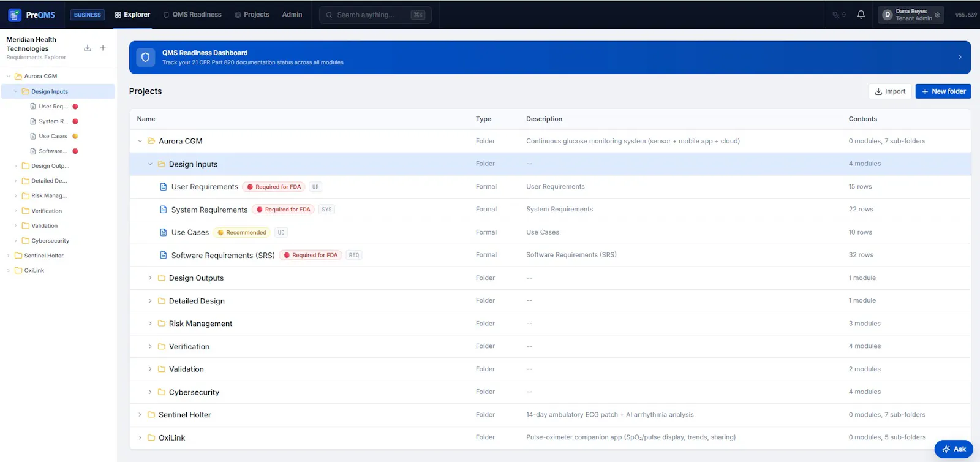This screenshot has height=462, width=980.
Task: Switch to the Projects tab
Action: click(x=252, y=15)
